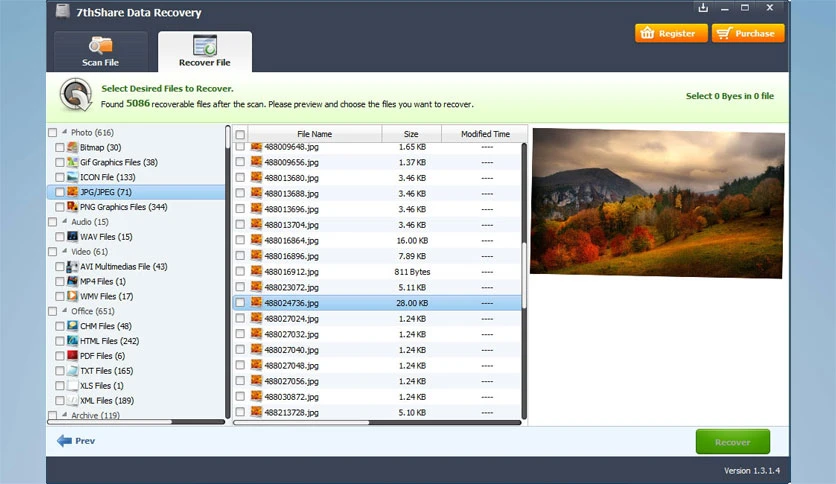Click the Bitmap file type icon

click(x=73, y=147)
